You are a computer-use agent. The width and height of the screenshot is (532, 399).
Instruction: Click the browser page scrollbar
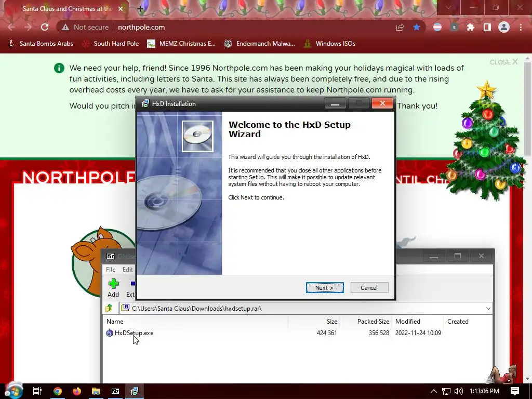point(527,109)
